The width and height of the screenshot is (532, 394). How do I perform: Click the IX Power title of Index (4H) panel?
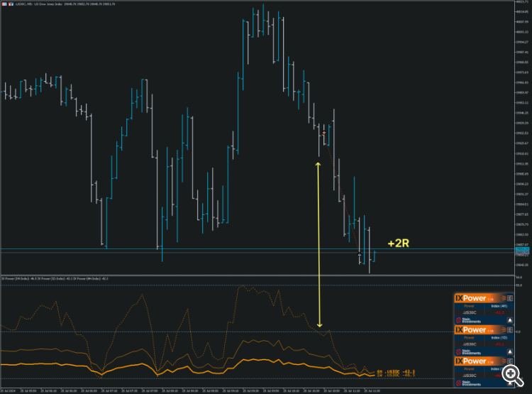470,298
